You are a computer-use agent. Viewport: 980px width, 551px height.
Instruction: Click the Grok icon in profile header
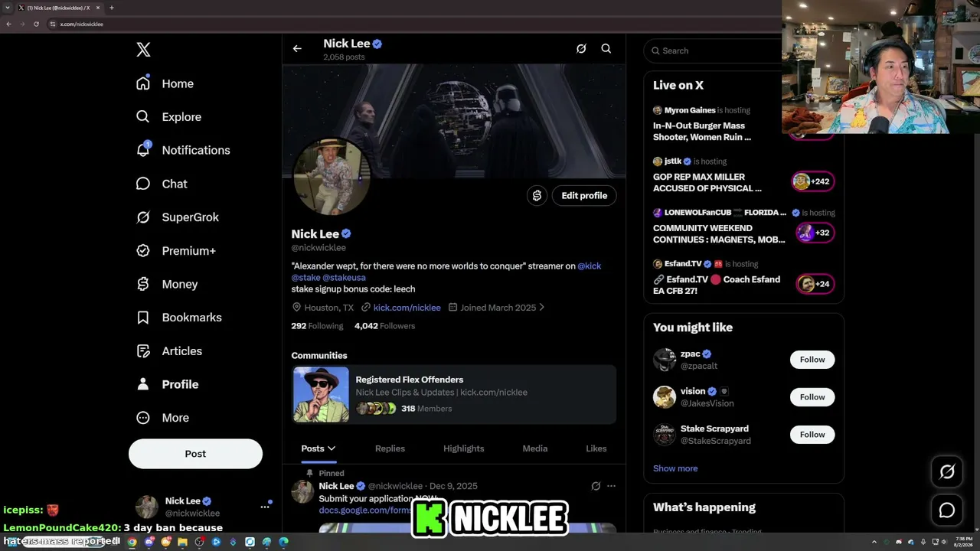581,49
